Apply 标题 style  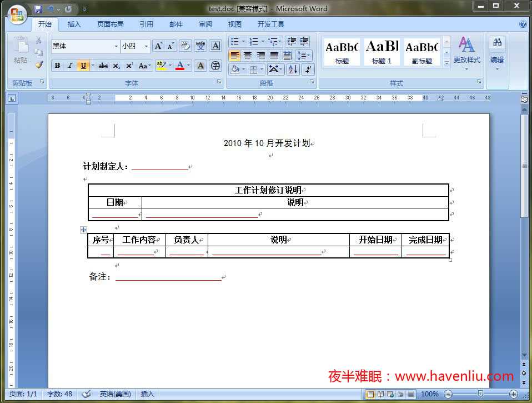tap(342, 52)
